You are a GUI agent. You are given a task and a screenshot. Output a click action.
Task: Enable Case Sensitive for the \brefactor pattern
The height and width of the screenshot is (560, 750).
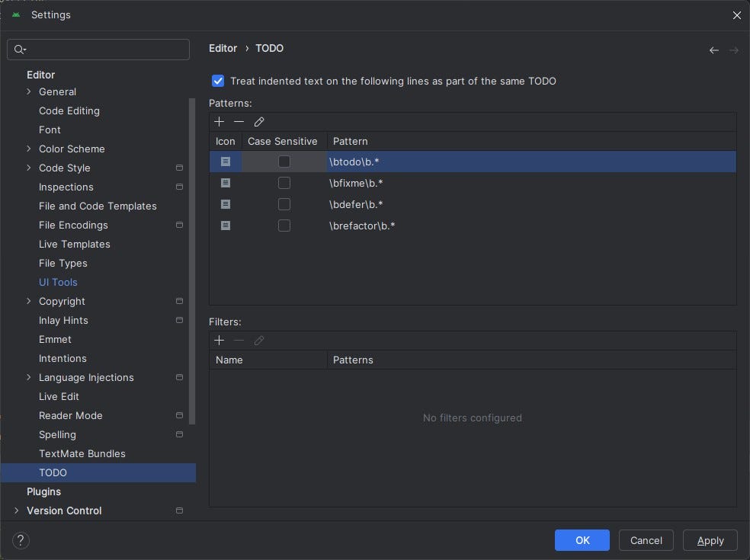[x=284, y=225]
